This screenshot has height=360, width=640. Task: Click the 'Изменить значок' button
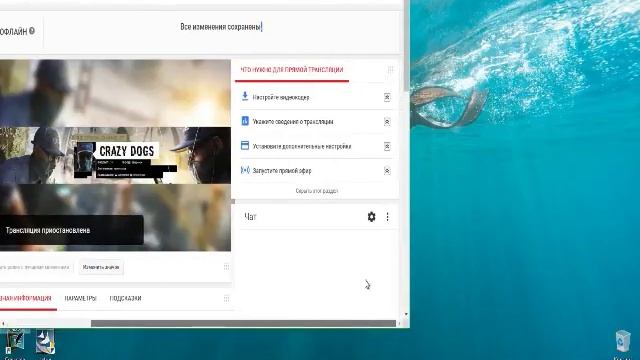101,267
